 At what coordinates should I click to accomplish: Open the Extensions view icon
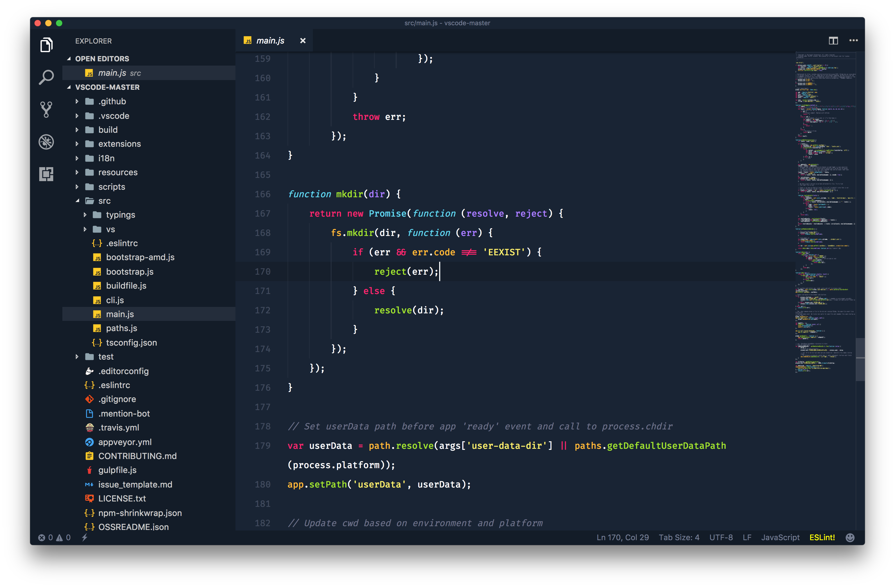tap(46, 174)
